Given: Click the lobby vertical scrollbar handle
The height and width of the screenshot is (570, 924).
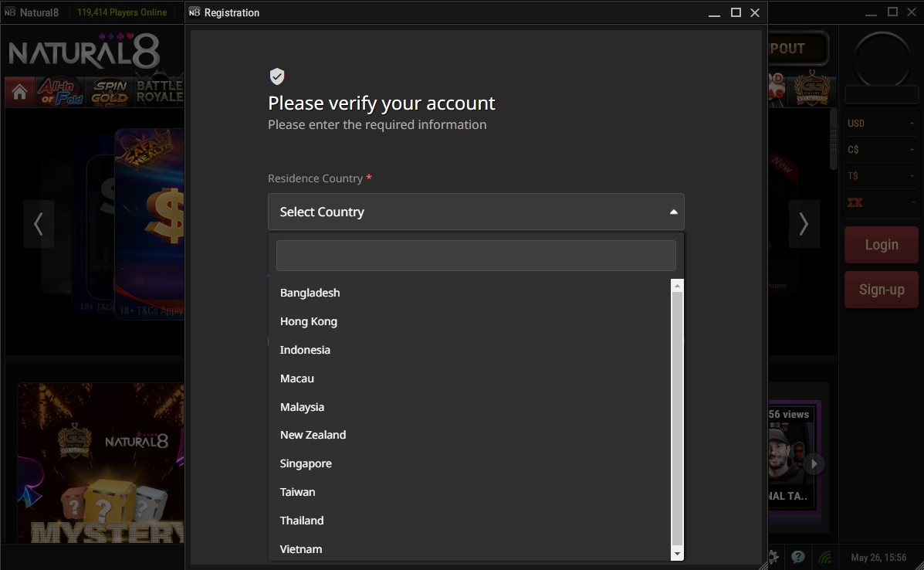Looking at the screenshot, I should (833, 139).
